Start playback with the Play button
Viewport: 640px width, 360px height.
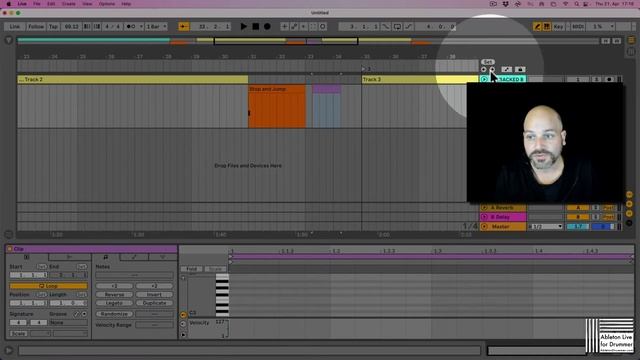(244, 27)
